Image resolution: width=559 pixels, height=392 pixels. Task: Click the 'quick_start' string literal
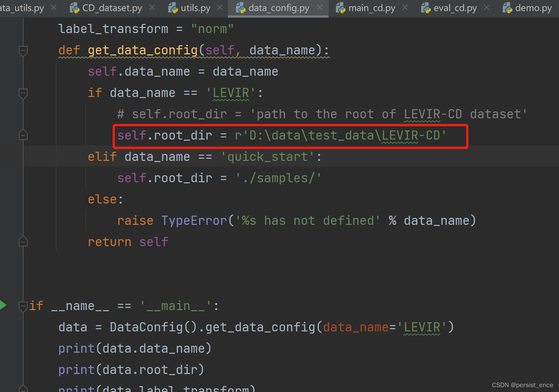click(x=268, y=157)
